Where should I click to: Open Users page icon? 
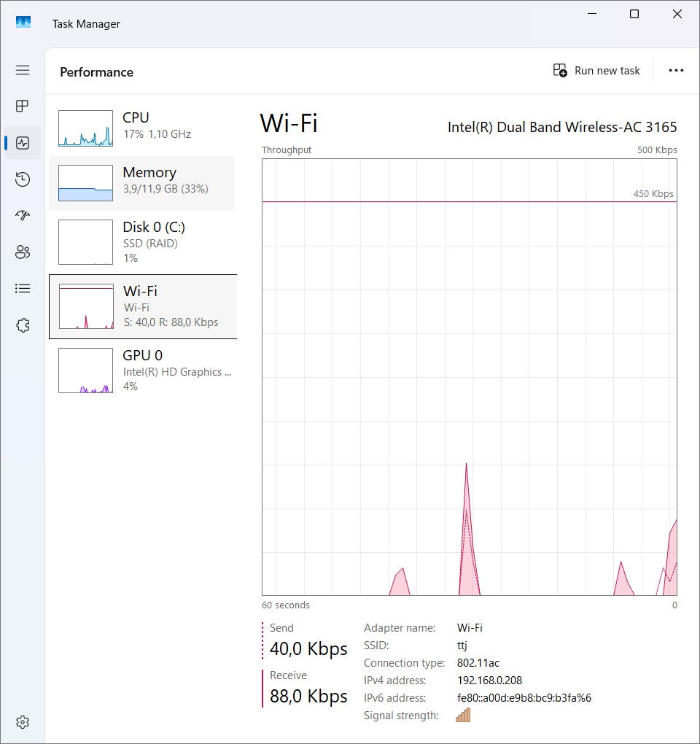tap(23, 252)
